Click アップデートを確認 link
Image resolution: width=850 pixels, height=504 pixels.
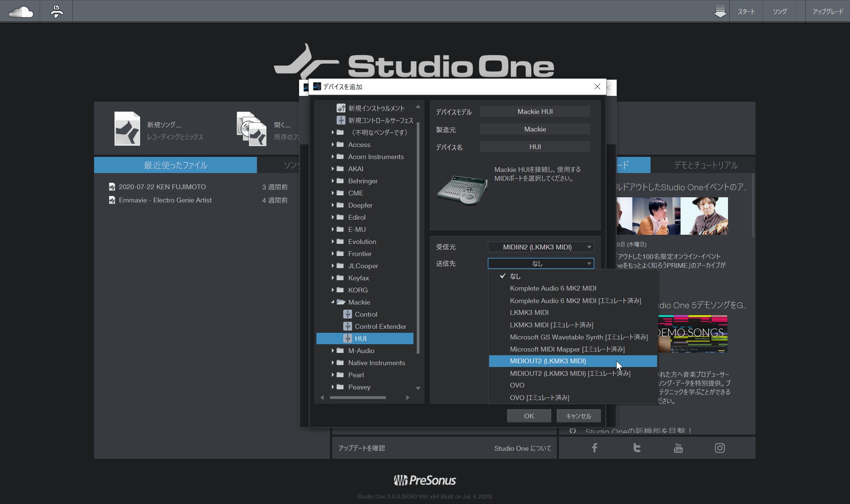pos(362,448)
